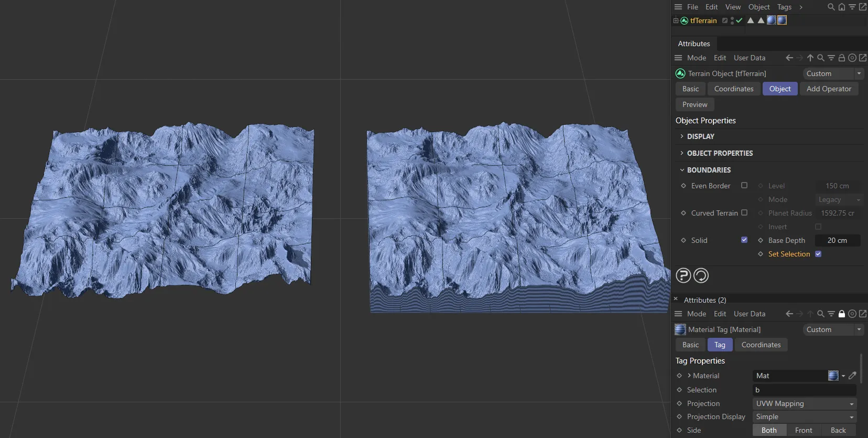868x438 pixels.
Task: Select the first polygon selection tag on tfTerrain
Action: coord(751,20)
